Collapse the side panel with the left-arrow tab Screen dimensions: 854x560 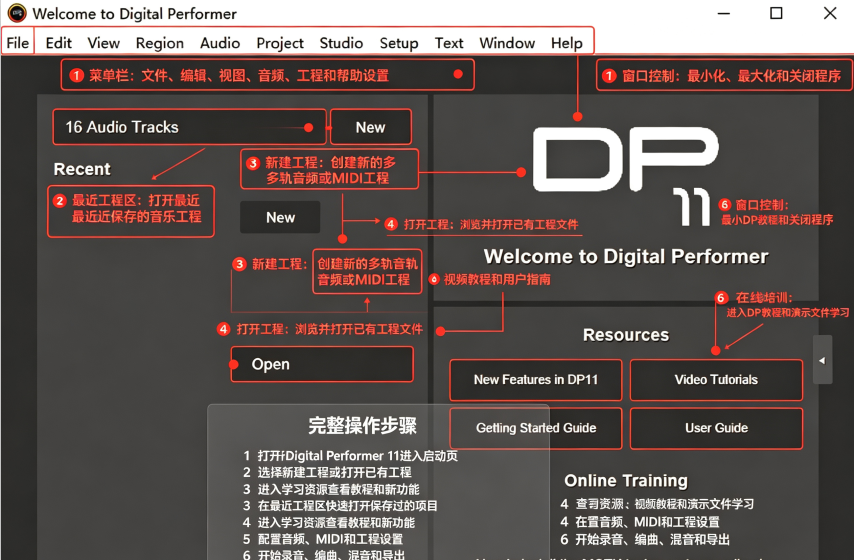822,360
